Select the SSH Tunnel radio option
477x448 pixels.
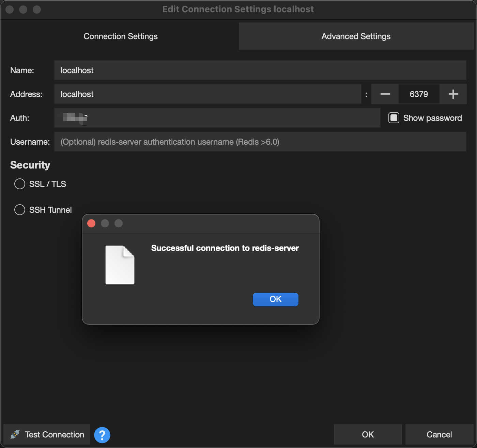[x=20, y=210]
